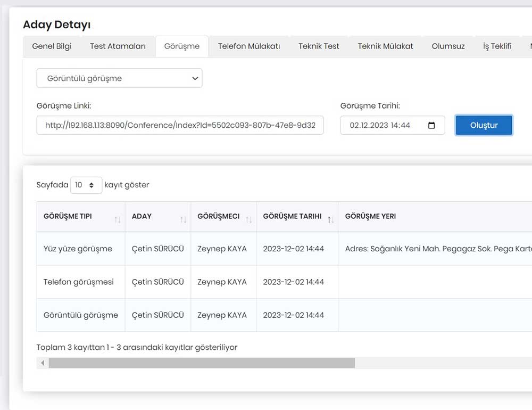Screen dimensions: 532x410
Task: Click the Aday Detayı heading
Action: (x=57, y=24)
